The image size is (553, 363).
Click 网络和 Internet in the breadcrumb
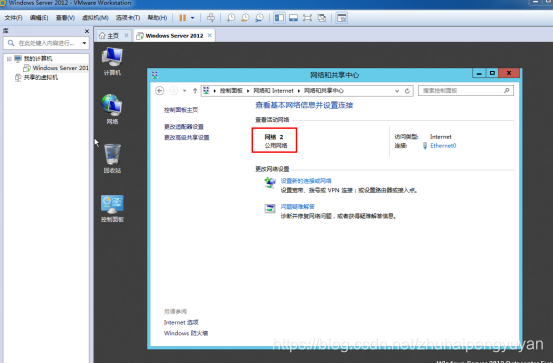point(273,91)
